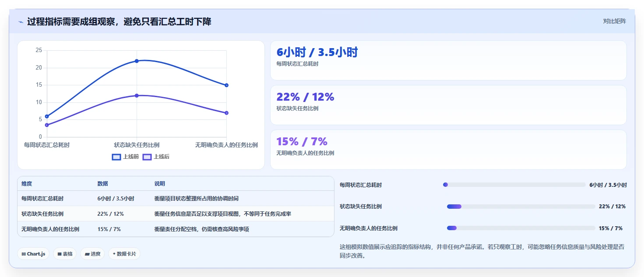This screenshot has height=277, width=644.
Task: Click the 状态缺失任务比例 card caption
Action: pyautogui.click(x=297, y=109)
